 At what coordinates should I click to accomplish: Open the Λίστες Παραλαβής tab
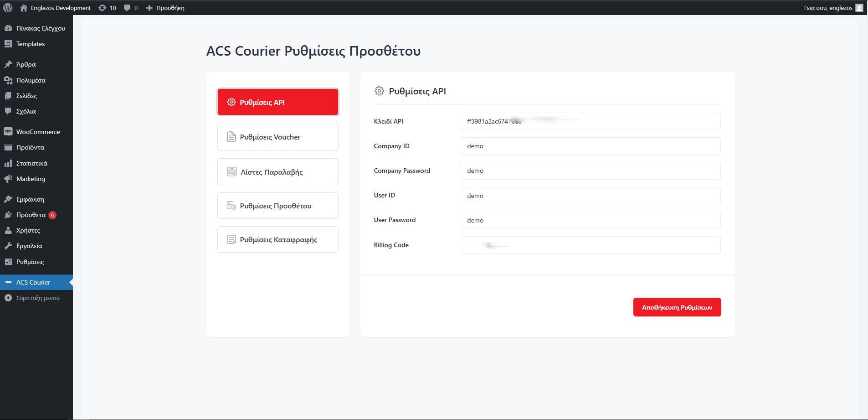point(278,172)
